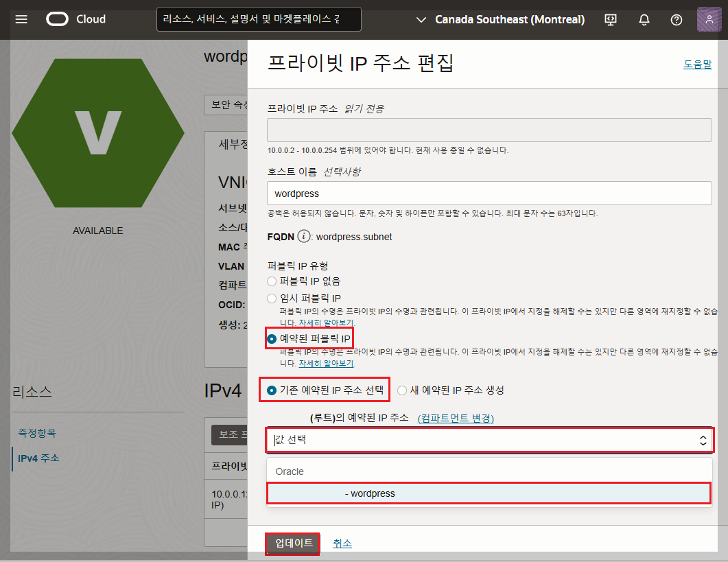Select 'Reserved public IP' radio option
The image size is (728, 562).
[272, 339]
